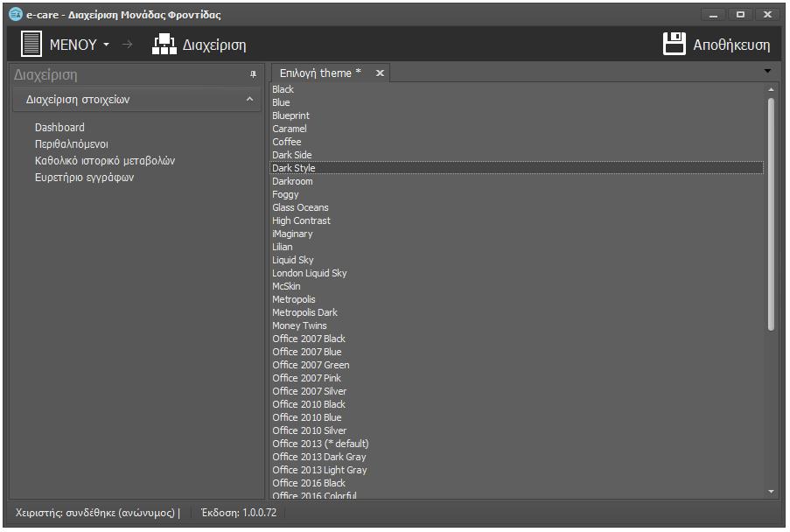This screenshot has width=790, height=532.
Task: Select the Glass Oceans theme
Action: click(517, 207)
